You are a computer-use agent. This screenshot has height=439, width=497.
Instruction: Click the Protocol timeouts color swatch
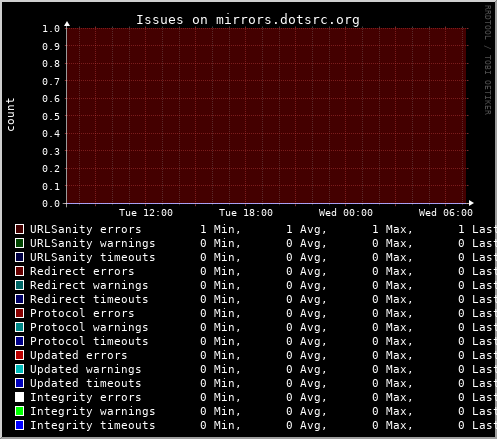pos(20,341)
